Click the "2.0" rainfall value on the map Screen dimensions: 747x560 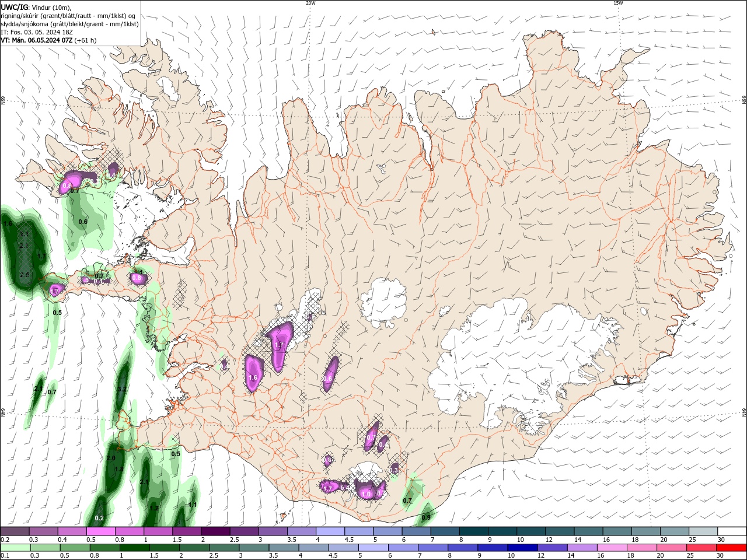(111, 459)
